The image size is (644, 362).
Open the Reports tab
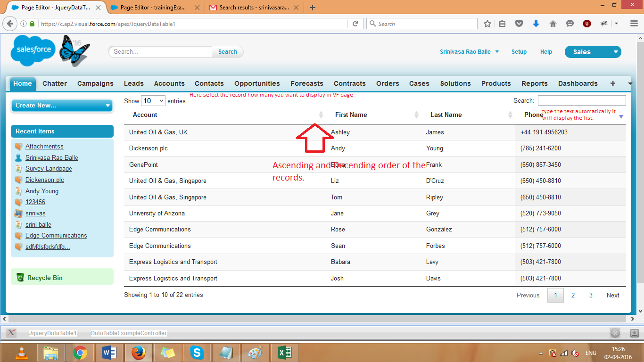(534, 83)
